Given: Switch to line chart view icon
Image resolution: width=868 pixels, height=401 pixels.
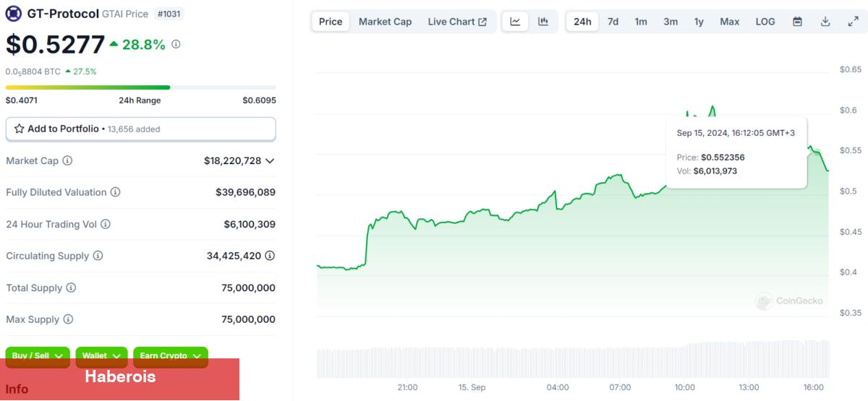Looking at the screenshot, I should pos(515,22).
